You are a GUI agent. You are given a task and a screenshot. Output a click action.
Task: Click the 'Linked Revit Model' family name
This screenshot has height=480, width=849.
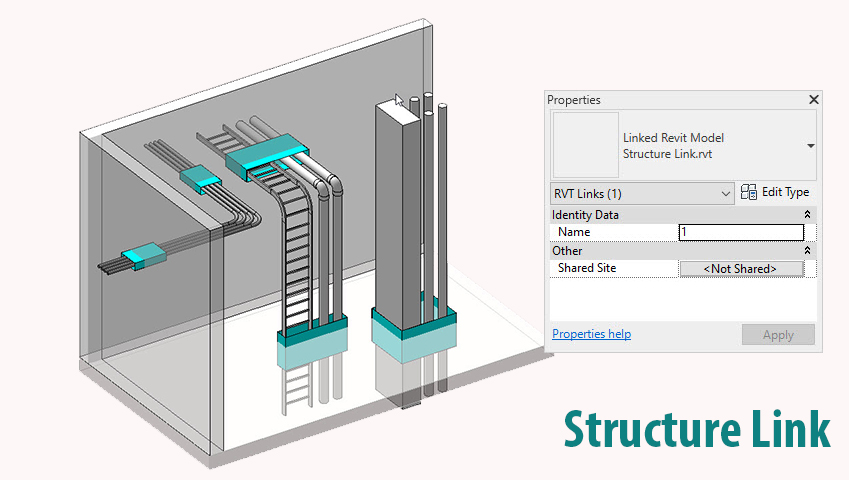point(673,138)
